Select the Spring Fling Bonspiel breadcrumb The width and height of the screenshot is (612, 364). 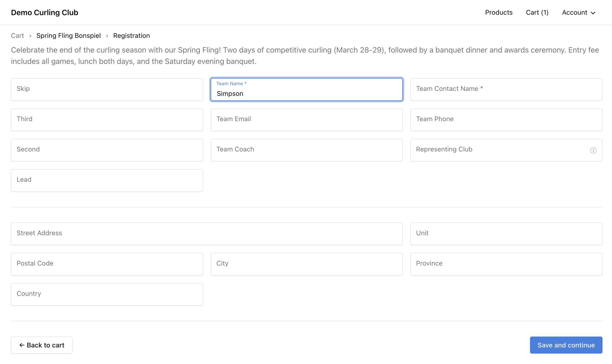point(69,36)
